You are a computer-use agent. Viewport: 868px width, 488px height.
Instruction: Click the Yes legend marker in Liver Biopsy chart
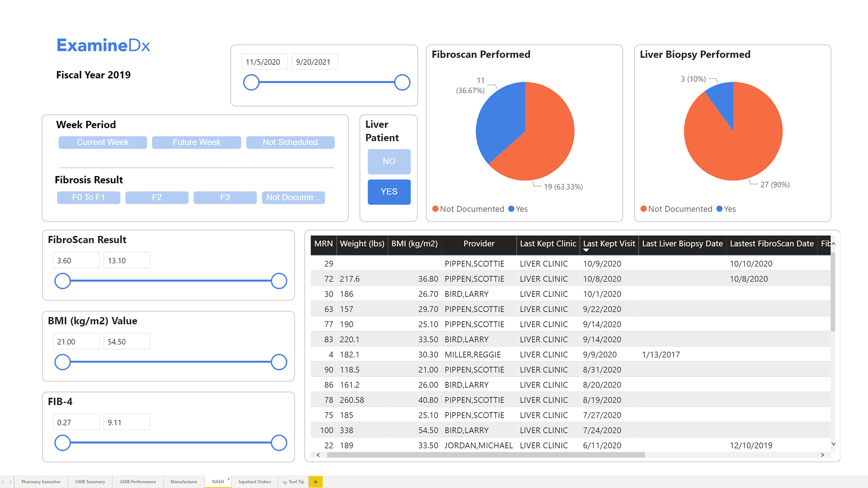[x=719, y=209]
